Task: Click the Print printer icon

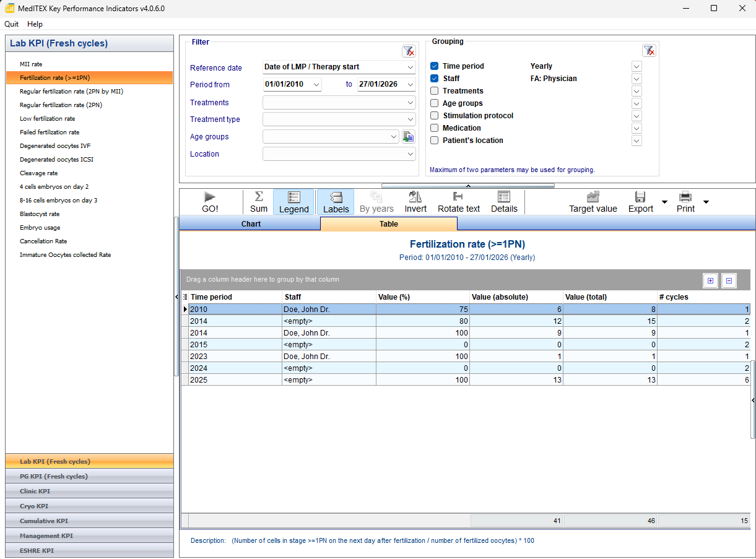Action: pyautogui.click(x=685, y=197)
